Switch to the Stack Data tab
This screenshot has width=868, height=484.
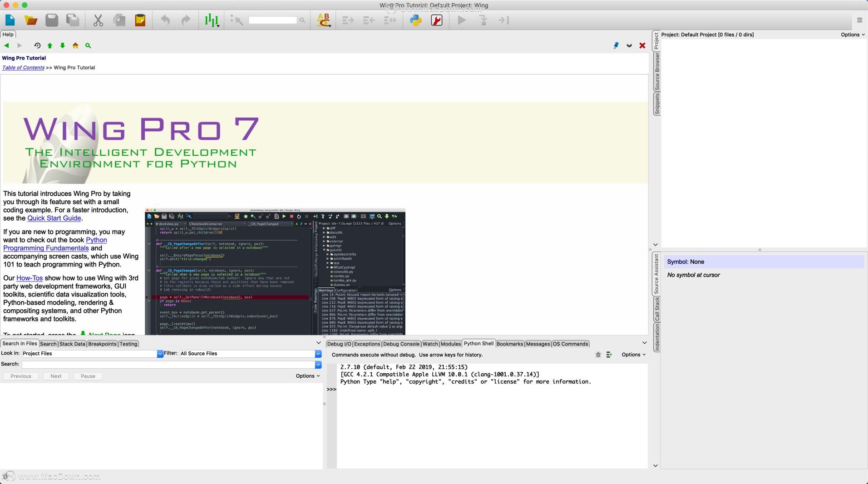click(x=72, y=344)
